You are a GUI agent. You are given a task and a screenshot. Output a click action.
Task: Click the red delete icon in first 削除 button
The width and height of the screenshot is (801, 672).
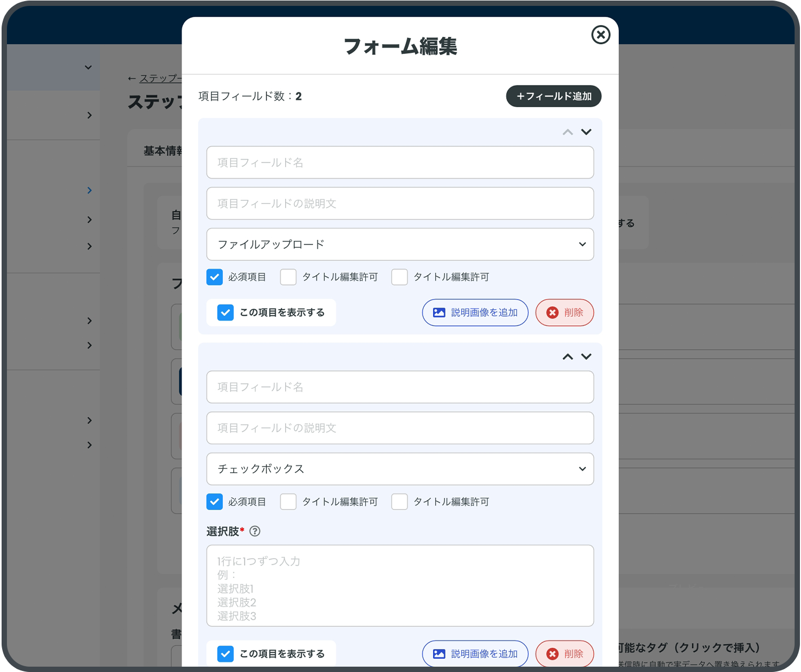point(553,312)
